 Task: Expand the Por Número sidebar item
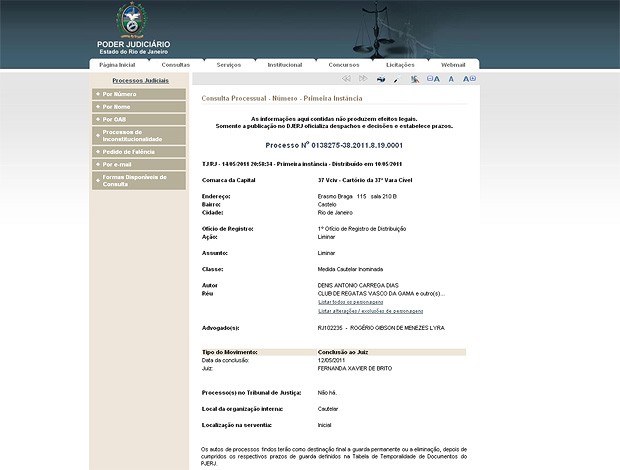pyautogui.click(x=139, y=93)
